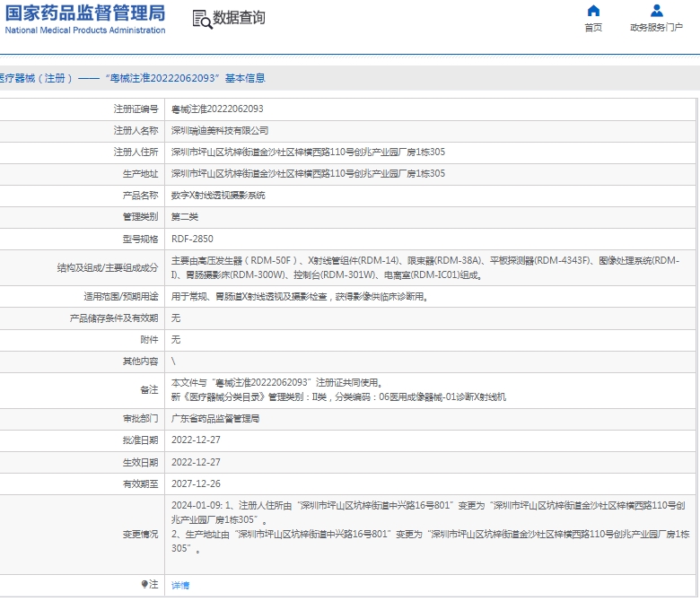Select registrant name 深圳瑞迪美科技有限公司
The height and width of the screenshot is (601, 700).
point(220,130)
